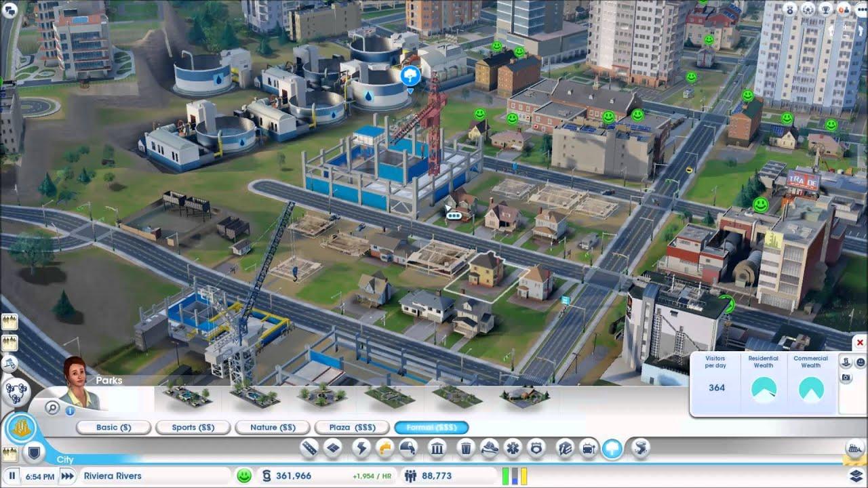Click the city shield icon
868x488 pixels.
coord(33,452)
